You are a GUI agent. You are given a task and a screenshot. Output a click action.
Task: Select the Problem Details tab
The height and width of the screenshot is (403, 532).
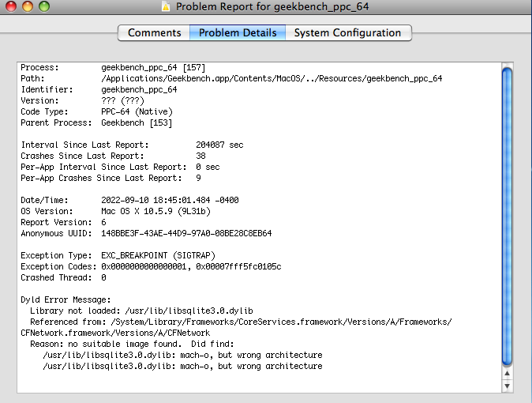pos(238,32)
